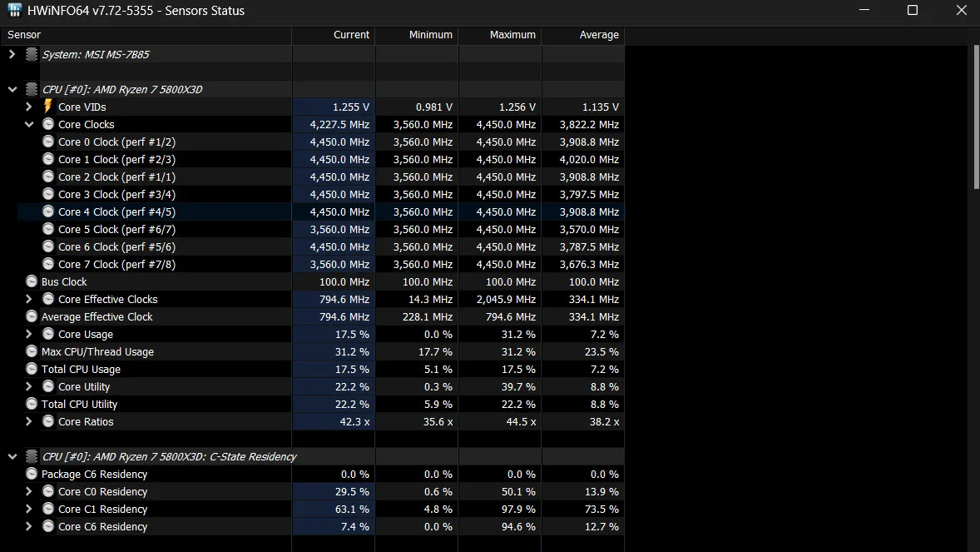980x552 pixels.
Task: Expand the Core VIDs row
Action: click(29, 107)
